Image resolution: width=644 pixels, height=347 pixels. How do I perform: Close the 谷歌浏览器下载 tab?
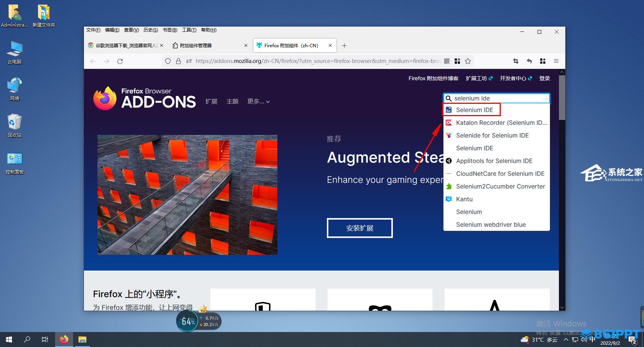tap(162, 45)
